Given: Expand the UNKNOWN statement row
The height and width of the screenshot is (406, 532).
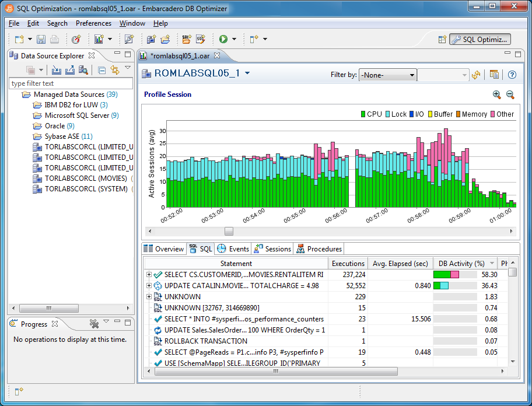Looking at the screenshot, I should [x=149, y=297].
